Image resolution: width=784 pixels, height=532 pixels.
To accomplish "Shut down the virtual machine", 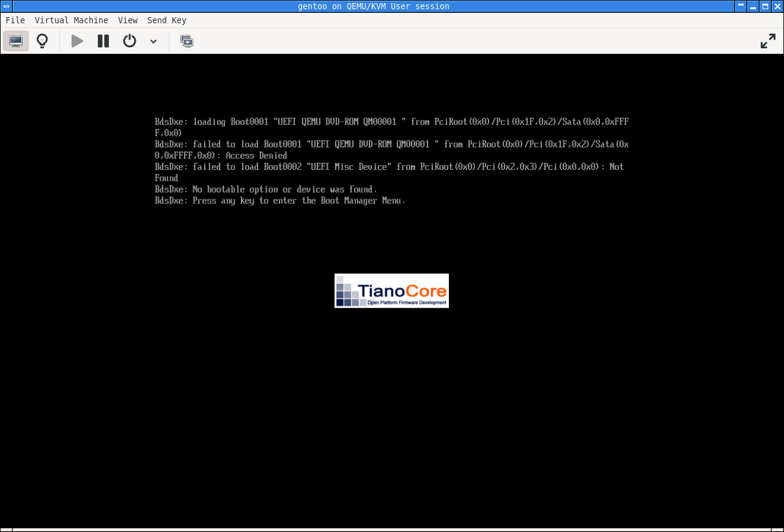I will (130, 41).
